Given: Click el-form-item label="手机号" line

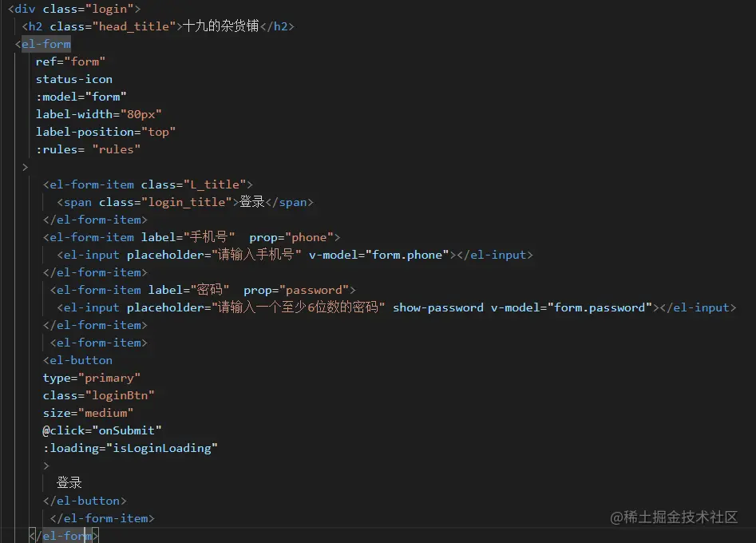Looking at the screenshot, I should pyautogui.click(x=192, y=237).
